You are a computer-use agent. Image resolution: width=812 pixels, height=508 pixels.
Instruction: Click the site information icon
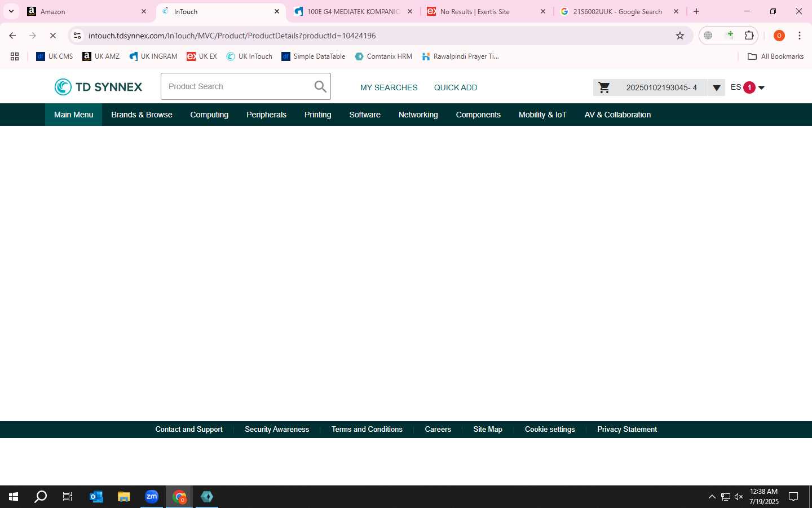pos(77,36)
